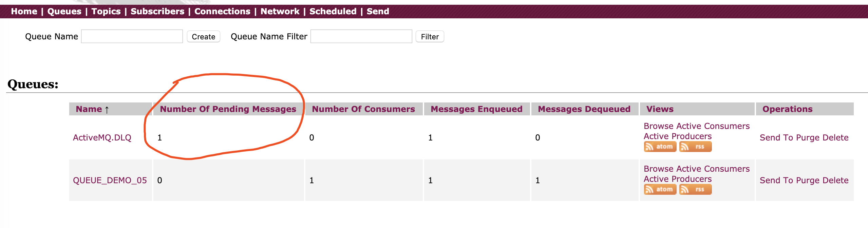Open the ActiveMQ.DLQ queue link
Screen dimensions: 868x228
102,137
